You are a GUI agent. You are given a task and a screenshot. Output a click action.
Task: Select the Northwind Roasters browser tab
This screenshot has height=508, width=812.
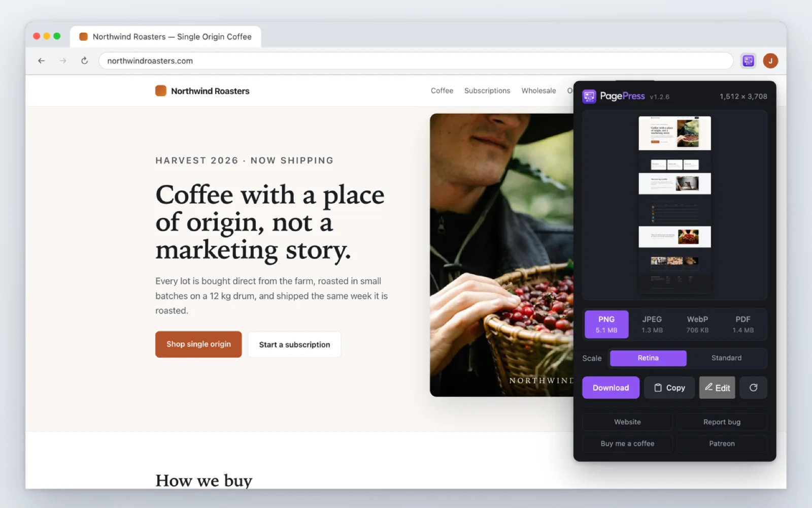tap(165, 37)
